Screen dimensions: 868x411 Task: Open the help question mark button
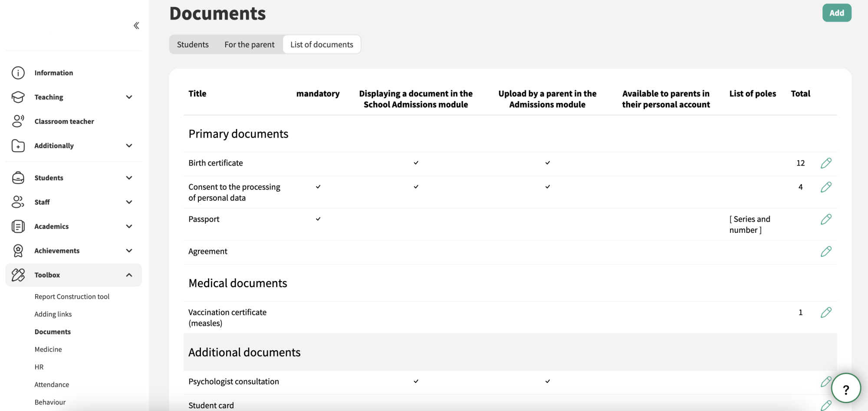[x=846, y=388]
